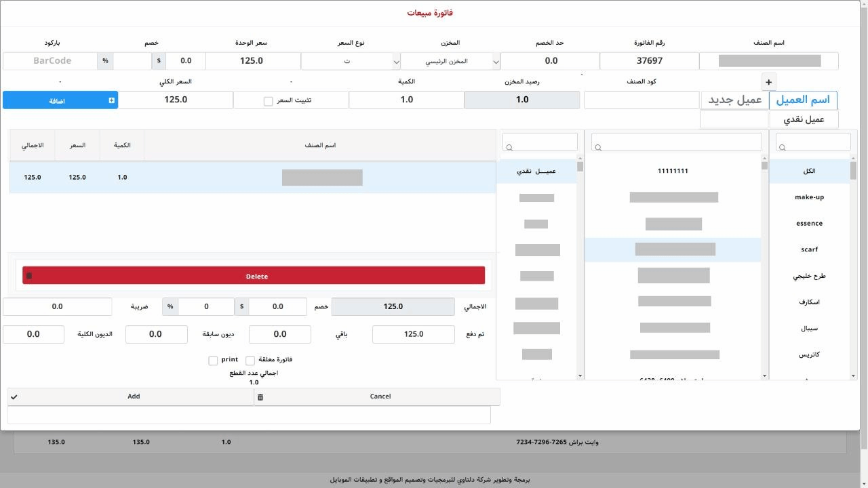Click the trash icon on Delete bar
The image size is (868, 488).
point(29,276)
